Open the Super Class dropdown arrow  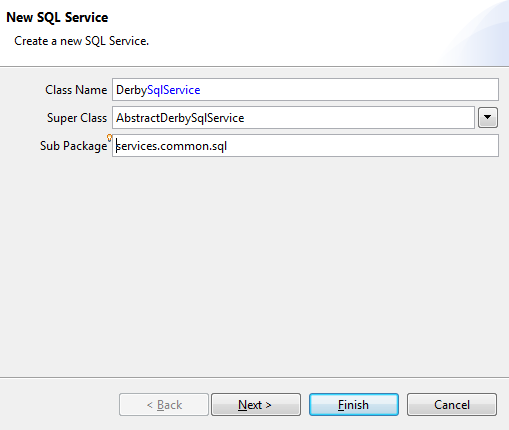488,117
